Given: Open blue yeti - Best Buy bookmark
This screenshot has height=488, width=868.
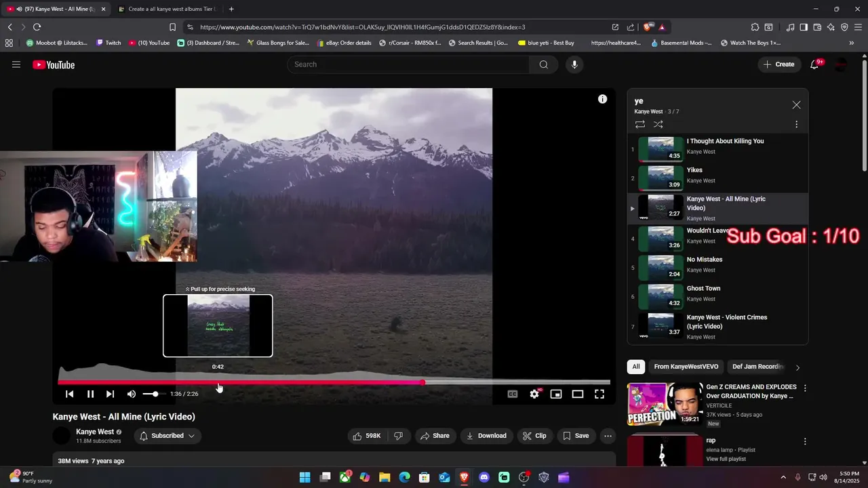Looking at the screenshot, I should pyautogui.click(x=546, y=43).
